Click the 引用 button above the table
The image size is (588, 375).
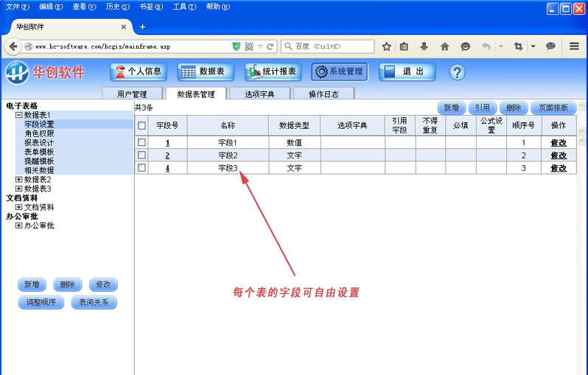483,108
